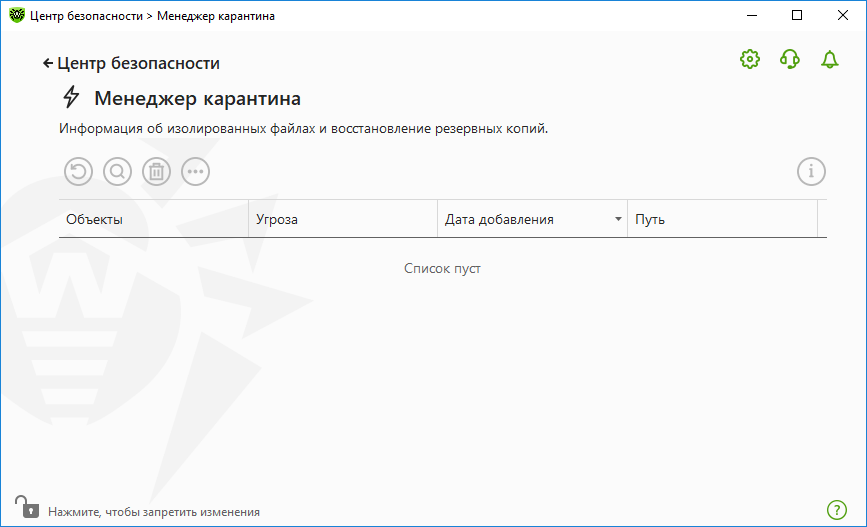Sort by Объекты column header
Viewport: 867px width, 527px height.
[154, 219]
